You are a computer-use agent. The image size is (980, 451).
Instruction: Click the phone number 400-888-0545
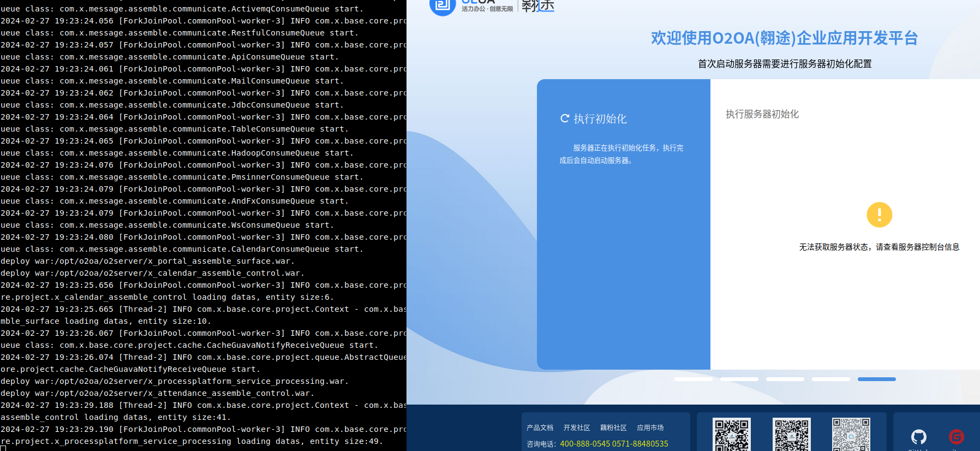[585, 444]
